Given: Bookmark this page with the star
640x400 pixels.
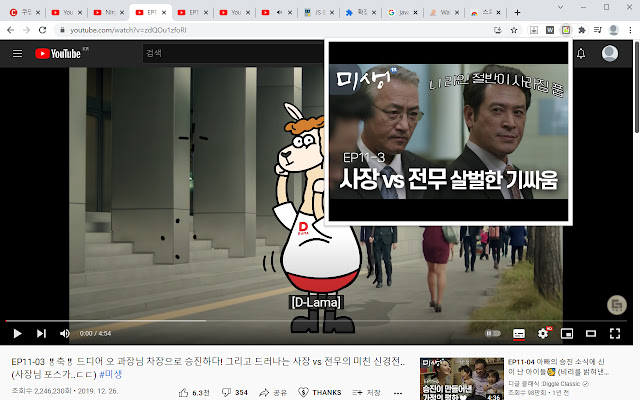Looking at the screenshot, I should coord(514,30).
